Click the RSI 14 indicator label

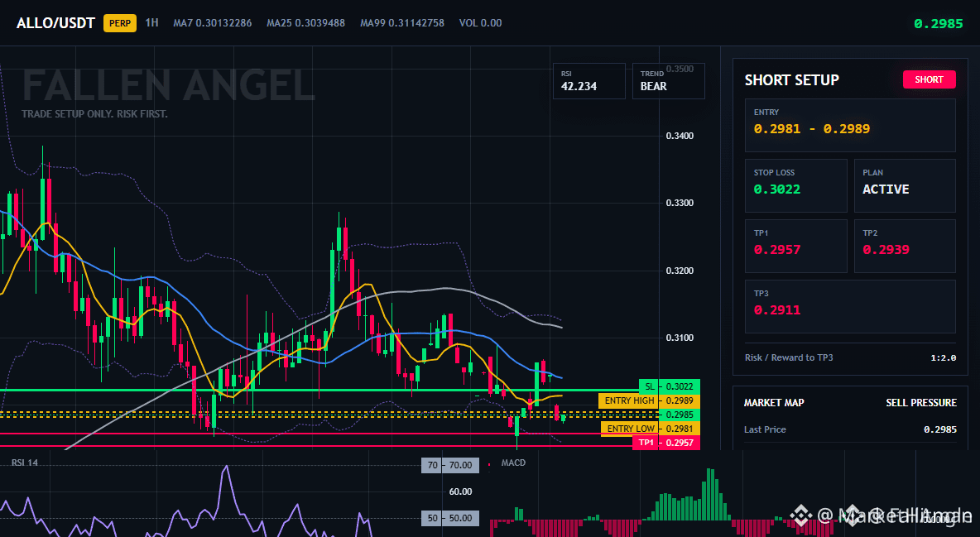24,463
